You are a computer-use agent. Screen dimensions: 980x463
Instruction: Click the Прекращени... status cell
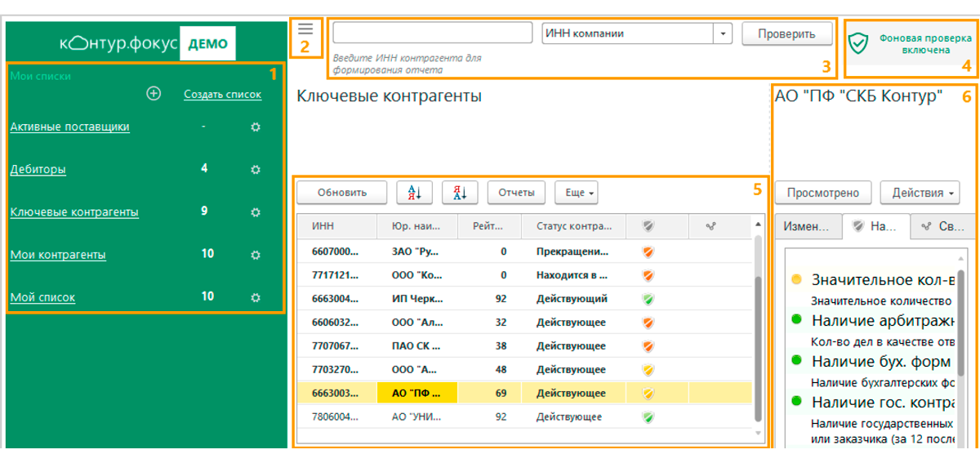pyautogui.click(x=572, y=252)
